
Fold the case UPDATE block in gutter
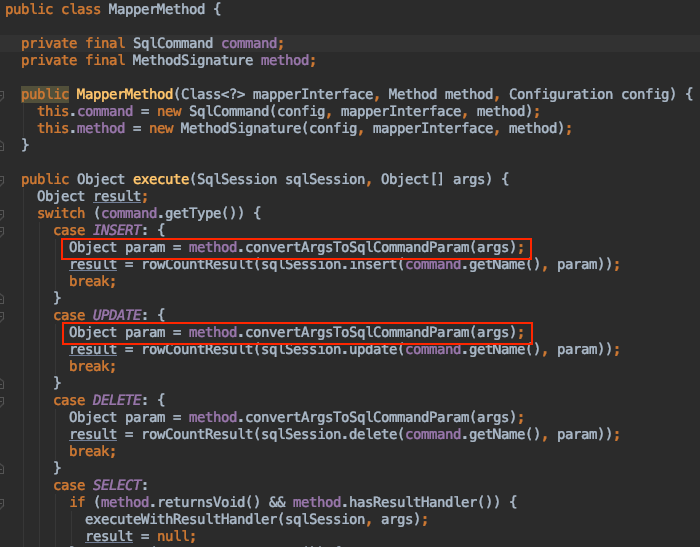pyautogui.click(x=3, y=316)
